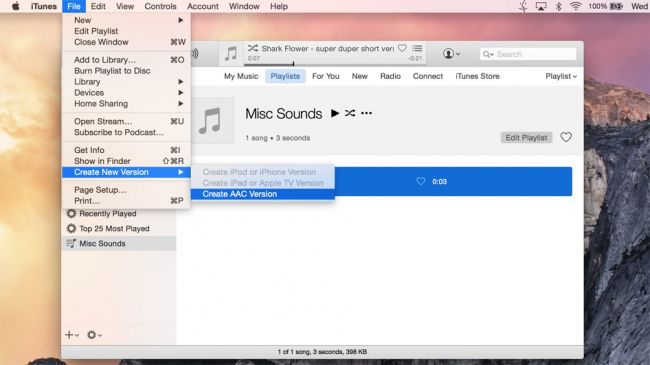Shuffle the Misc Sounds playlist
Image resolution: width=650 pixels, height=365 pixels.
pos(350,113)
